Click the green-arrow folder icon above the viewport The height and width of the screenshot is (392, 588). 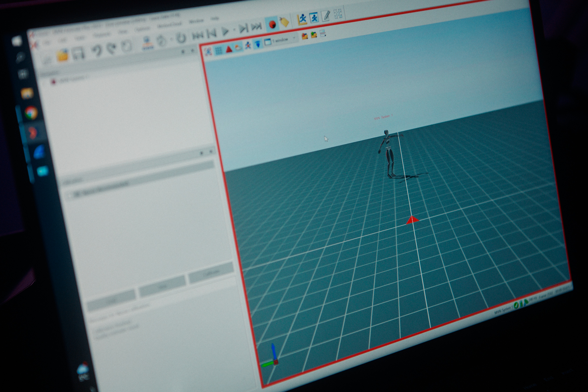(314, 34)
